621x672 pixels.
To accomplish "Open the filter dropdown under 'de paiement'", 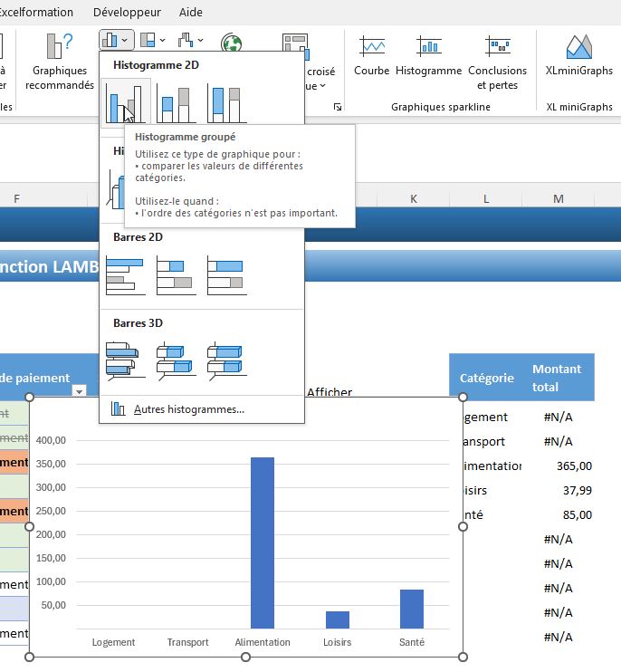I will 80,391.
